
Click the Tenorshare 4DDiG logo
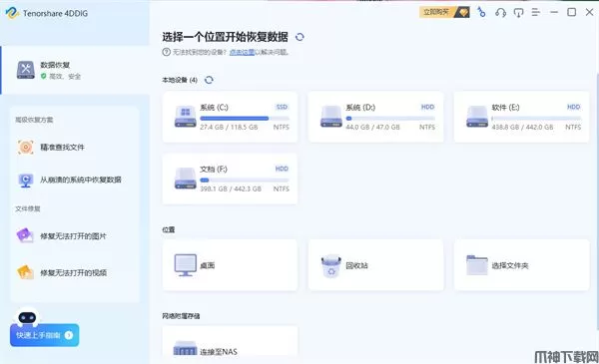[x=13, y=13]
